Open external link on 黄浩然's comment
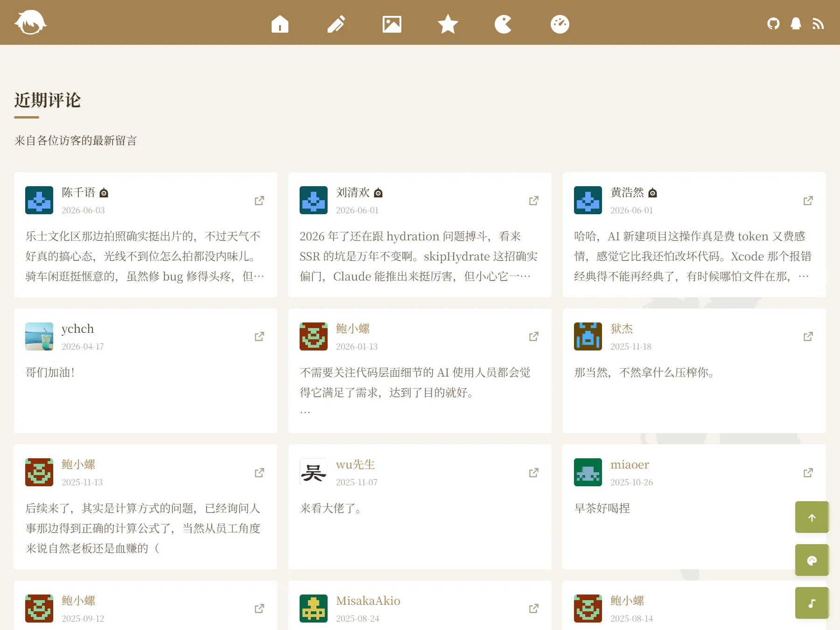The width and height of the screenshot is (840, 630). 808,201
